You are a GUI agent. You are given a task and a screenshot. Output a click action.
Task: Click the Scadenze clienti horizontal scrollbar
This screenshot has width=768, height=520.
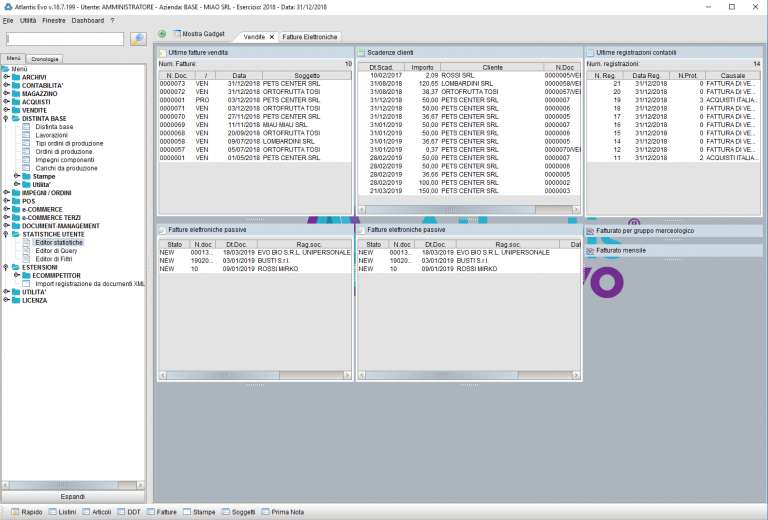469,210
